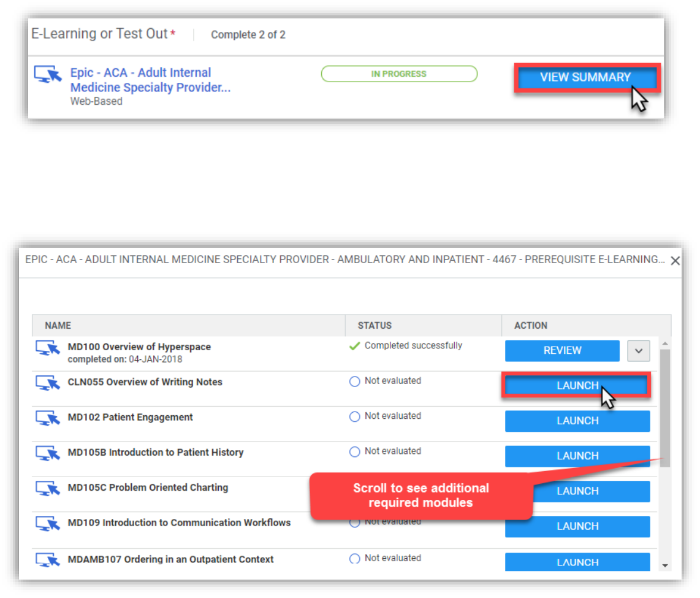Click 'MD105B Introduction to Patient History' name
700x598 pixels.
156,453
